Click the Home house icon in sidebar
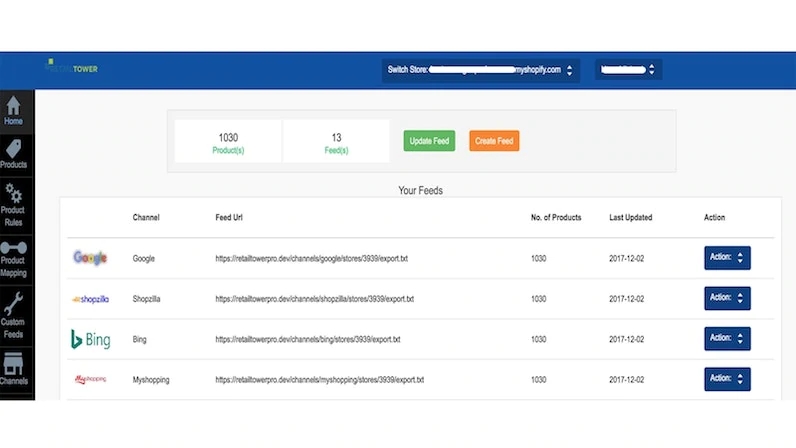Image resolution: width=796 pixels, height=448 pixels. point(14,105)
